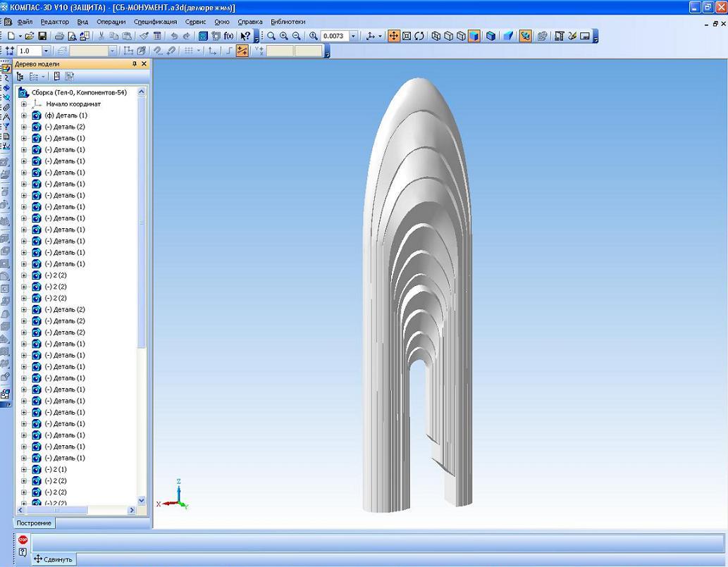This screenshot has width=728, height=567.
Task: Select the Rotate view tool
Action: (x=420, y=36)
